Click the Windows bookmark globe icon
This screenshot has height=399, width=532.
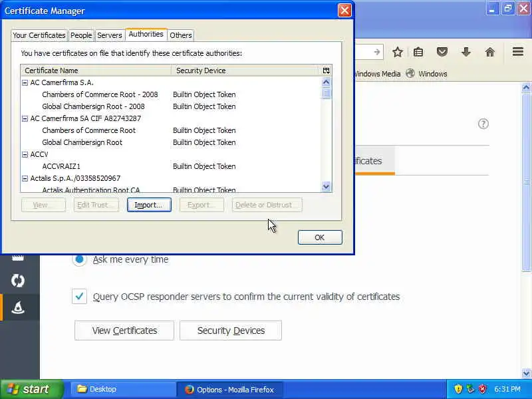(410, 73)
